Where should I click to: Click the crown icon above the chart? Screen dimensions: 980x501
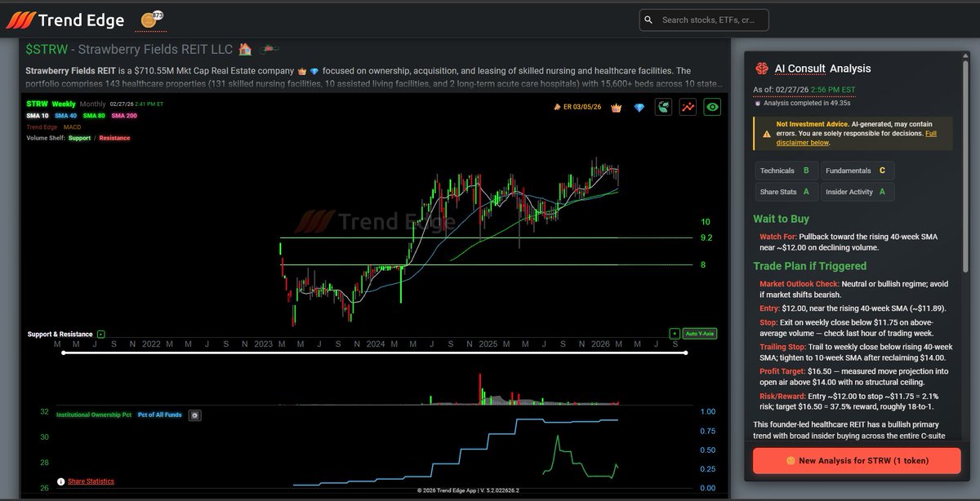click(x=616, y=108)
